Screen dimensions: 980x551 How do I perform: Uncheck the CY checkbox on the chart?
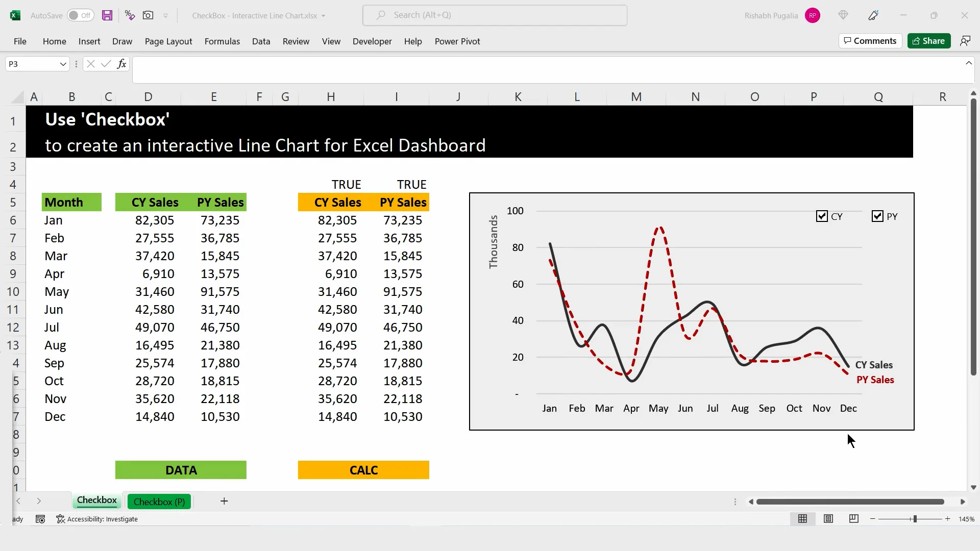tap(822, 216)
